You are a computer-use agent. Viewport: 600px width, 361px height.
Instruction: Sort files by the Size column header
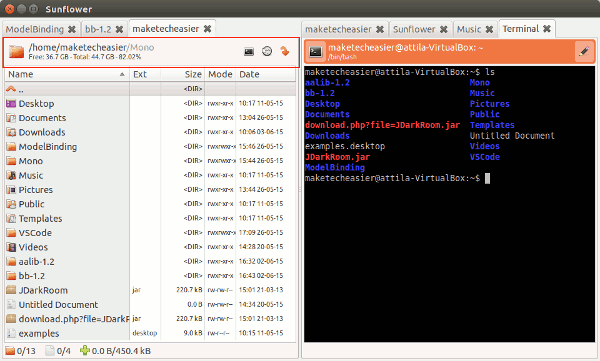coord(183,74)
